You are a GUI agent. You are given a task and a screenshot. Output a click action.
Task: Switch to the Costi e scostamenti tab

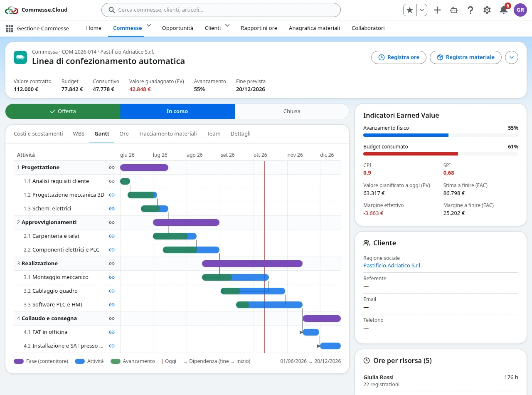coord(38,134)
